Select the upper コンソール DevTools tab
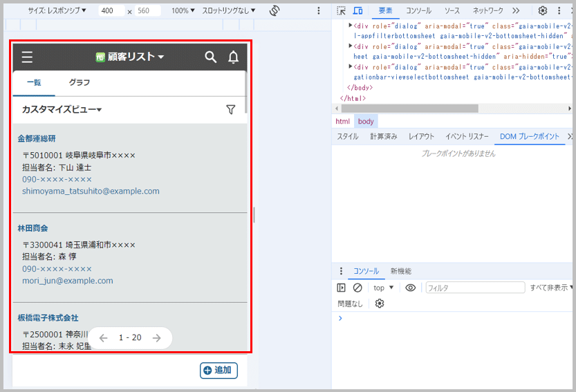 (x=418, y=10)
